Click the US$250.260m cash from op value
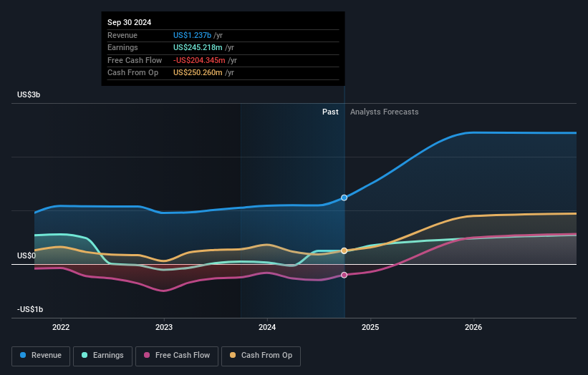The image size is (588, 375). (x=198, y=73)
